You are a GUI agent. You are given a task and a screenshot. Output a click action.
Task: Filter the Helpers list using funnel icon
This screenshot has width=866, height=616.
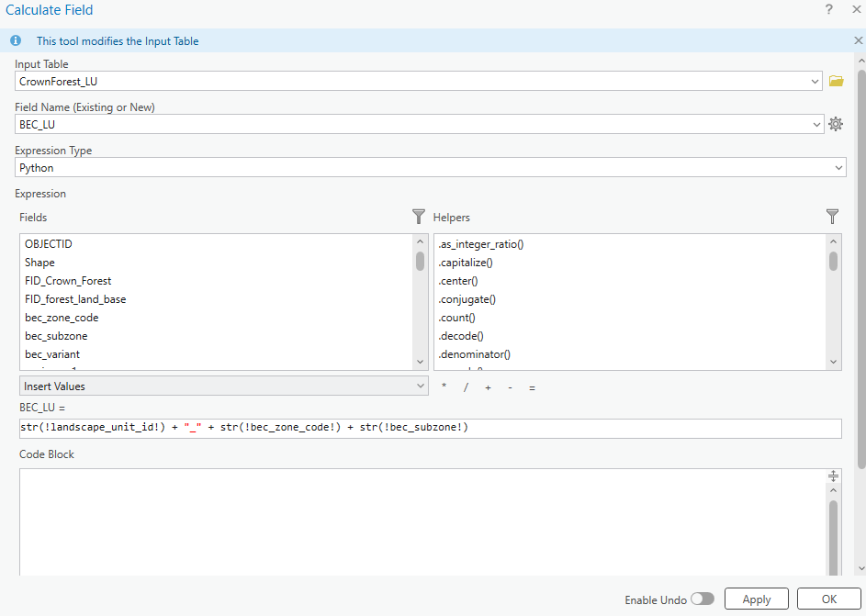click(832, 217)
